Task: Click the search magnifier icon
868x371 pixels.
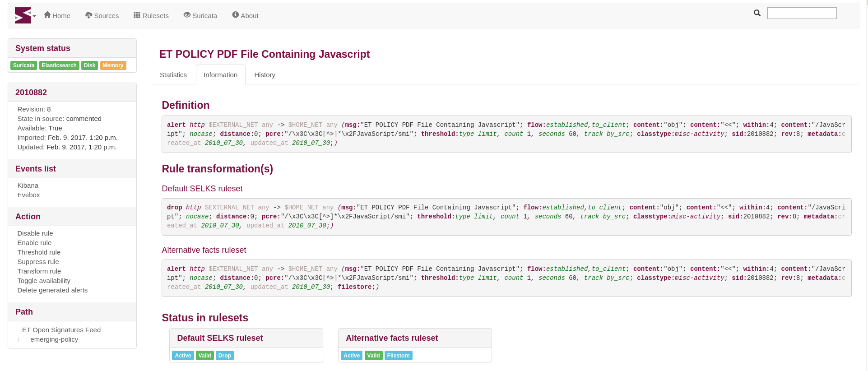Action: 757,13
